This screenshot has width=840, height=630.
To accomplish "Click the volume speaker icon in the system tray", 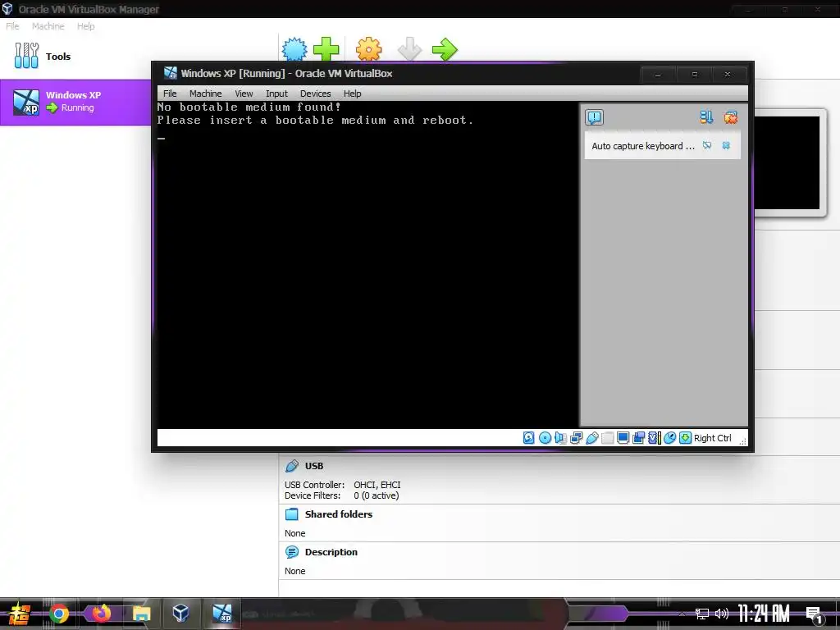I will [x=722, y=614].
